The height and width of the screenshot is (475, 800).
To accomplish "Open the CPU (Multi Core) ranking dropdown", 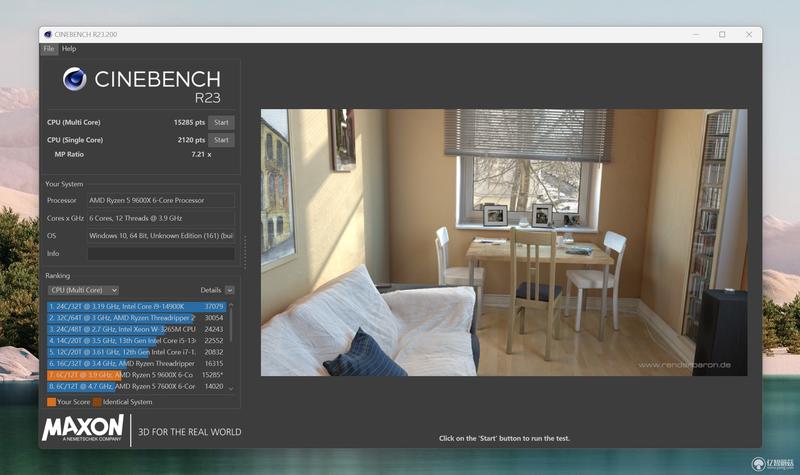I will click(84, 290).
